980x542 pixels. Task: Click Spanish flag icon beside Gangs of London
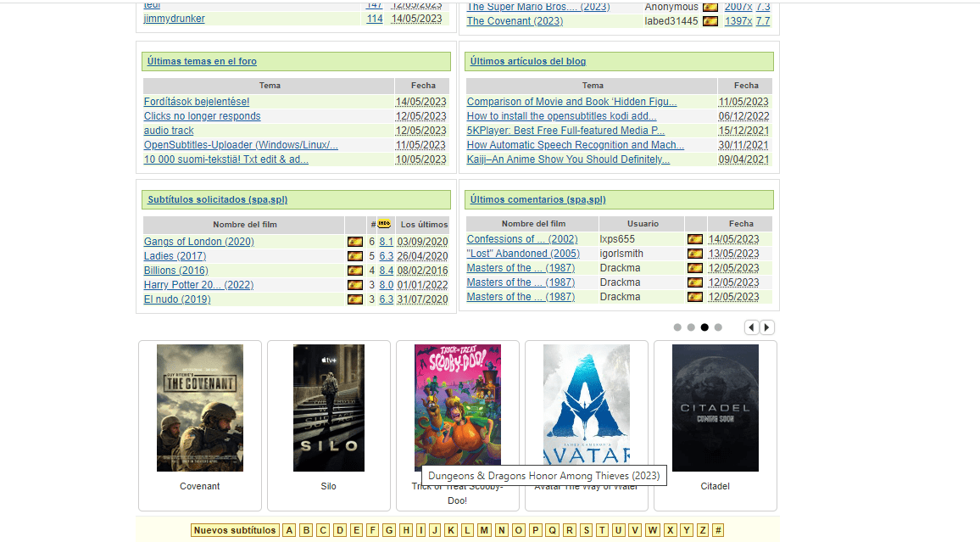click(354, 242)
